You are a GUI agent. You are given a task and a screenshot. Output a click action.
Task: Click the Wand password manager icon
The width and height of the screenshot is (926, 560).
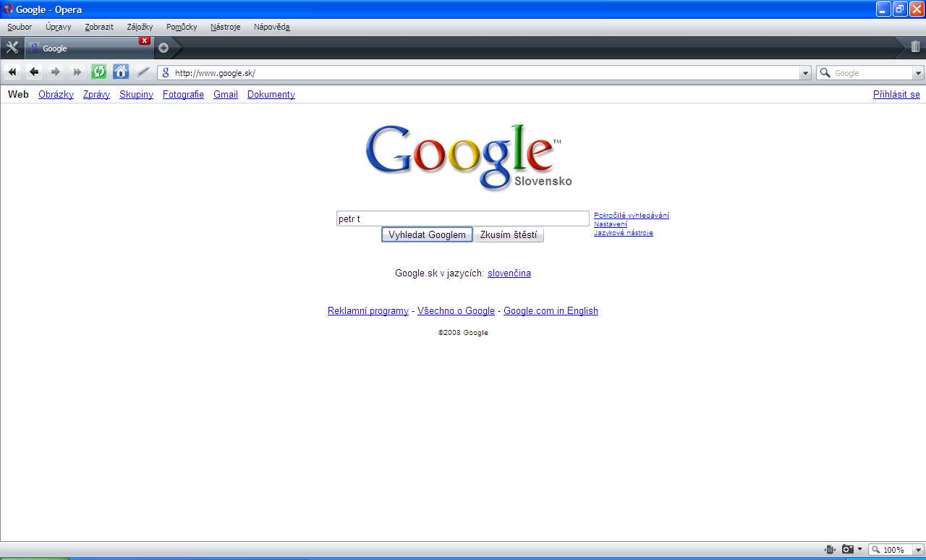[143, 72]
